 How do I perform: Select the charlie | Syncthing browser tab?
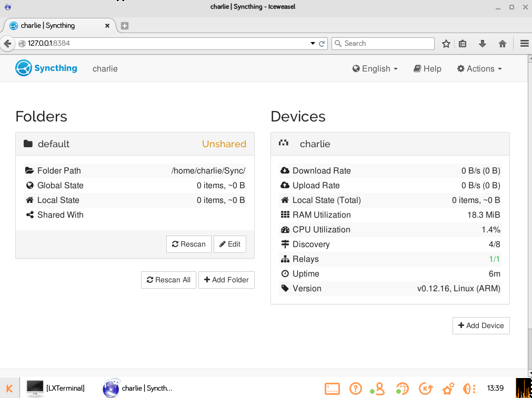[59, 25]
